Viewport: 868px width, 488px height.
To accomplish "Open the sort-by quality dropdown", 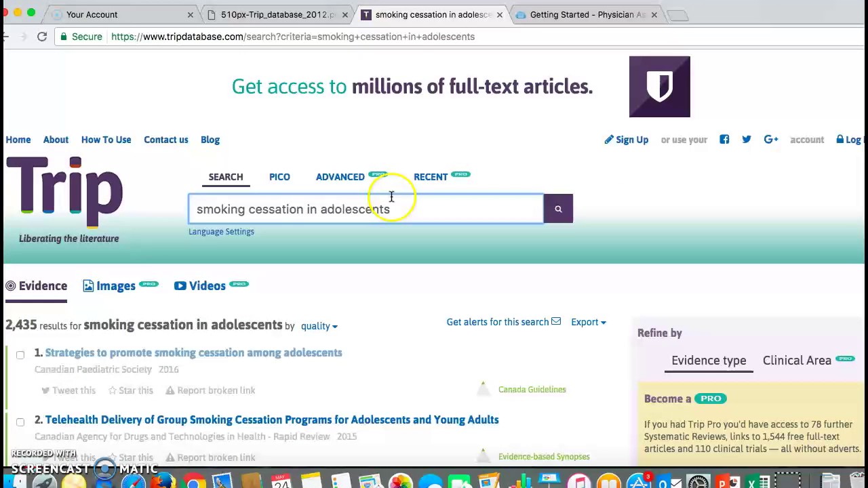I will pyautogui.click(x=319, y=326).
